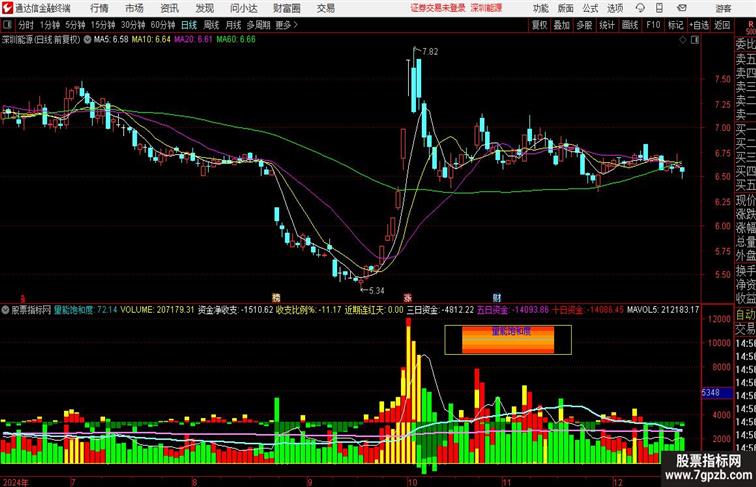Open the 选项 menu
Screen dimensions: 756x487
tap(615, 8)
